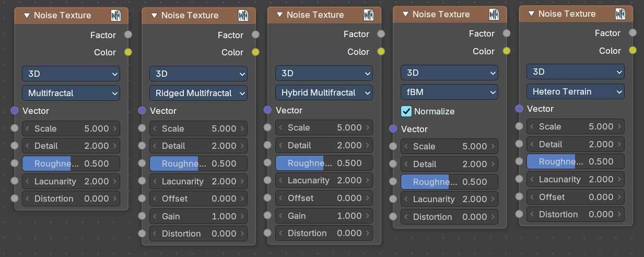Viewport: 644px width, 257px height.
Task: Click the Scale field in the Multifractal node
Action: click(x=71, y=128)
